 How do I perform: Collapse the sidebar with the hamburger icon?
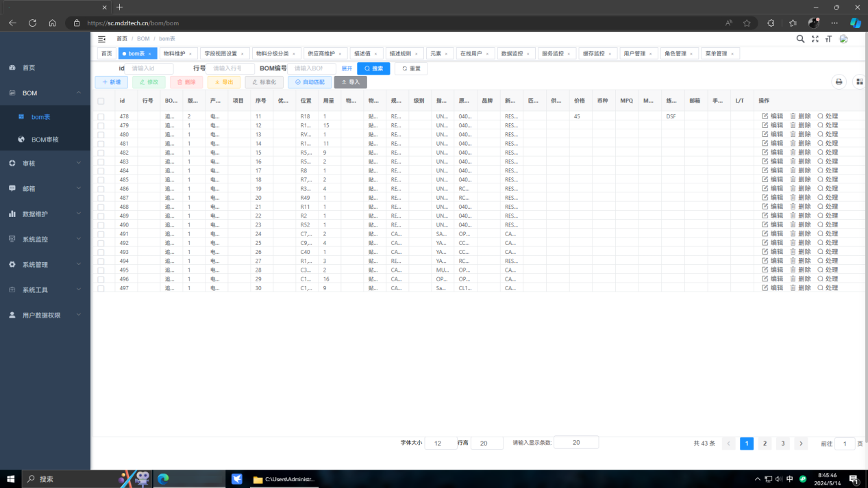click(102, 40)
